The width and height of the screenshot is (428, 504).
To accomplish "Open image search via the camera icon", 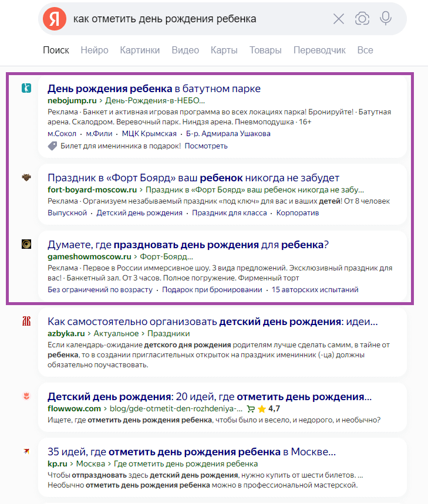I will [362, 19].
